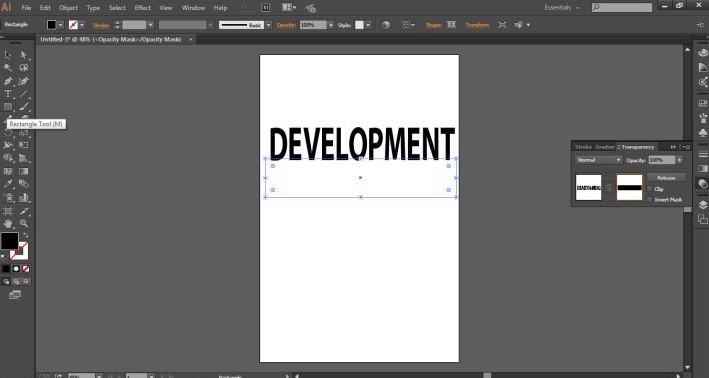Open the Object menu

point(68,8)
